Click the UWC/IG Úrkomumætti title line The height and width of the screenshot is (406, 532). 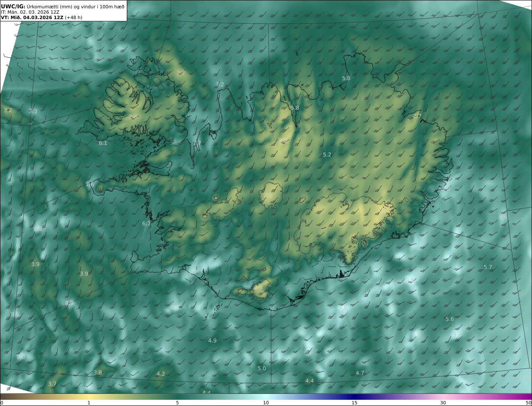pyautogui.click(x=62, y=6)
